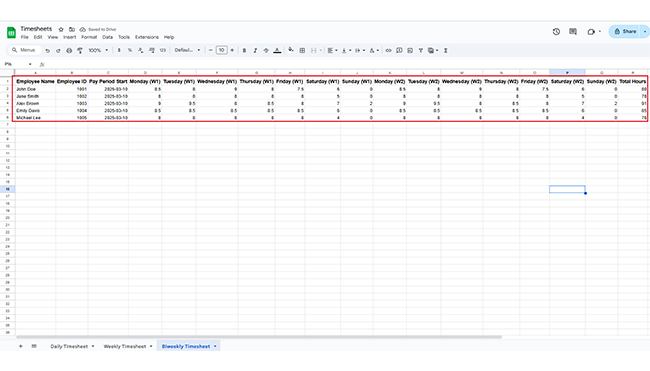
Task: Insert a comment
Action: click(x=399, y=51)
